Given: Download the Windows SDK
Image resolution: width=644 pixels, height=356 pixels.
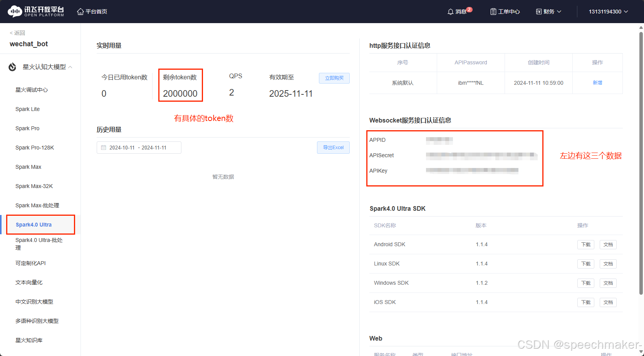Looking at the screenshot, I should click(x=586, y=283).
